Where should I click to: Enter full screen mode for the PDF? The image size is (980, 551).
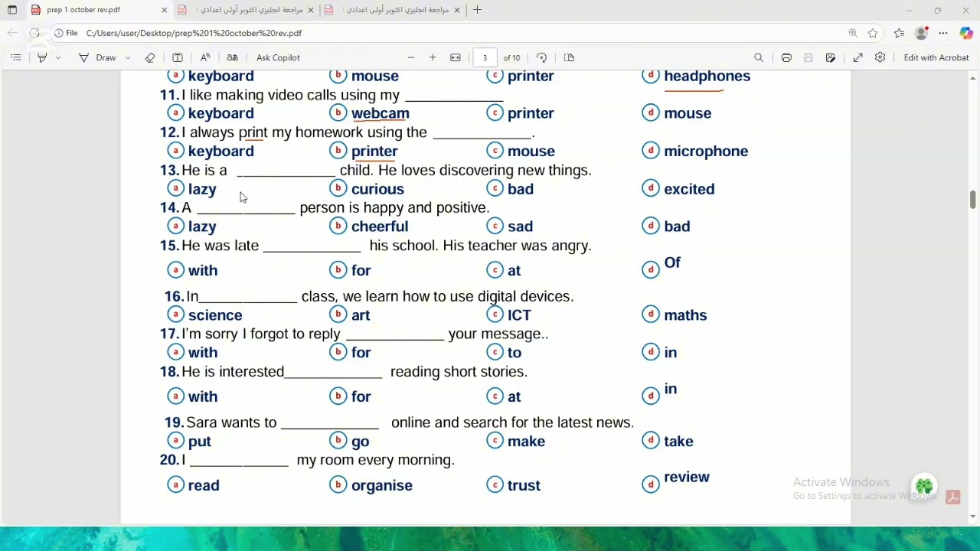tap(858, 57)
